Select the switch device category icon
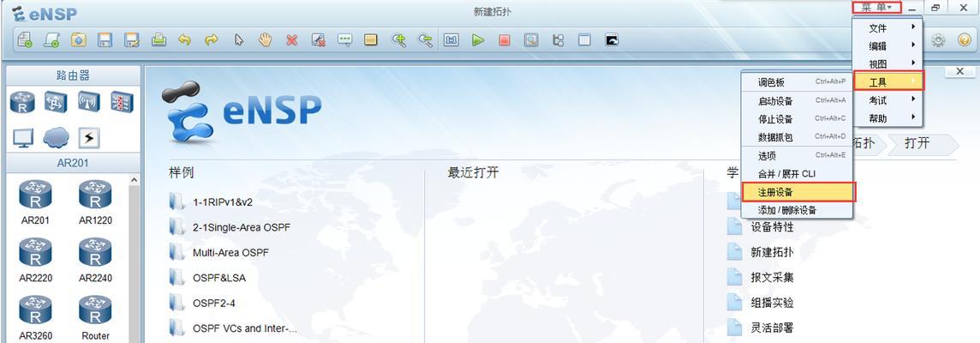Image resolution: width=980 pixels, height=343 pixels. pos(56,102)
